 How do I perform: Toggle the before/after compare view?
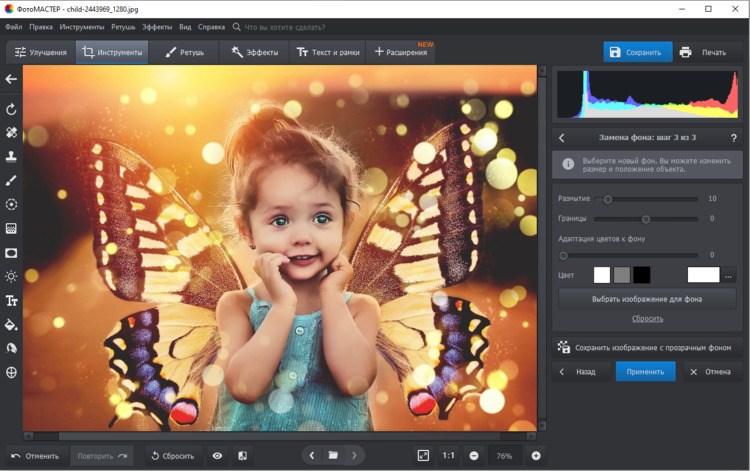(242, 455)
